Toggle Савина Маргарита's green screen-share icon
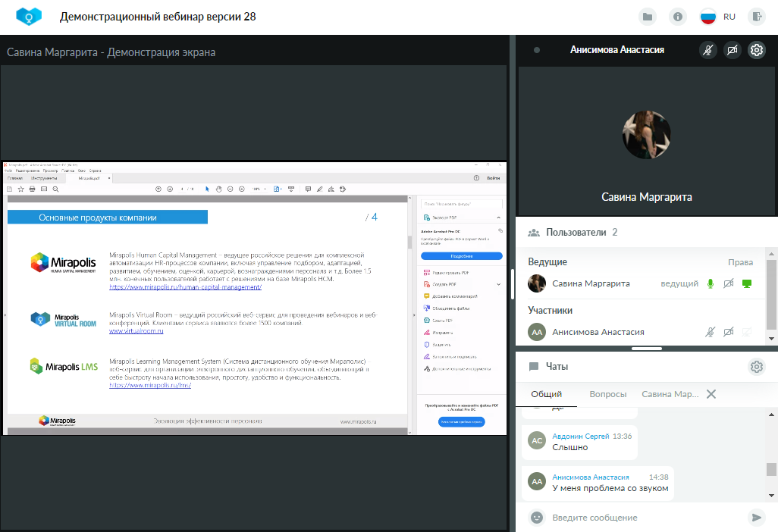Image resolution: width=778 pixels, height=532 pixels. [747, 283]
